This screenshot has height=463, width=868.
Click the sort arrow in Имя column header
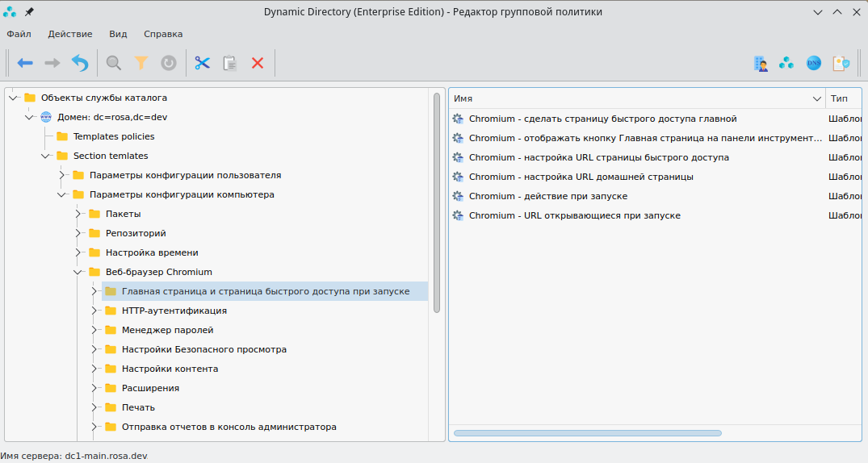816,98
